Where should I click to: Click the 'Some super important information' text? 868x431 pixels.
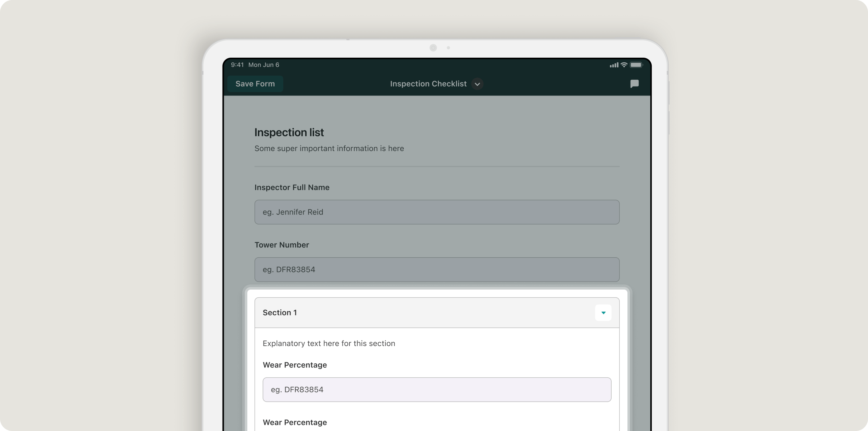click(329, 149)
